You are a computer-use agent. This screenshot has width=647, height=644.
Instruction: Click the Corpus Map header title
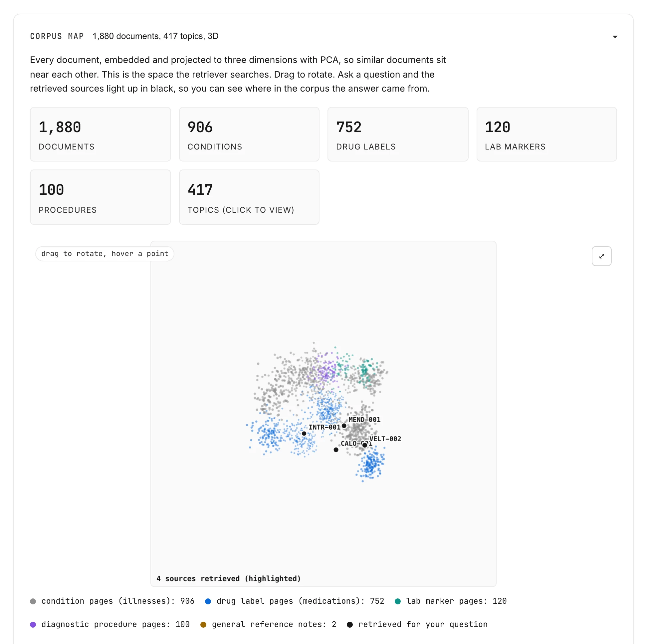57,36
